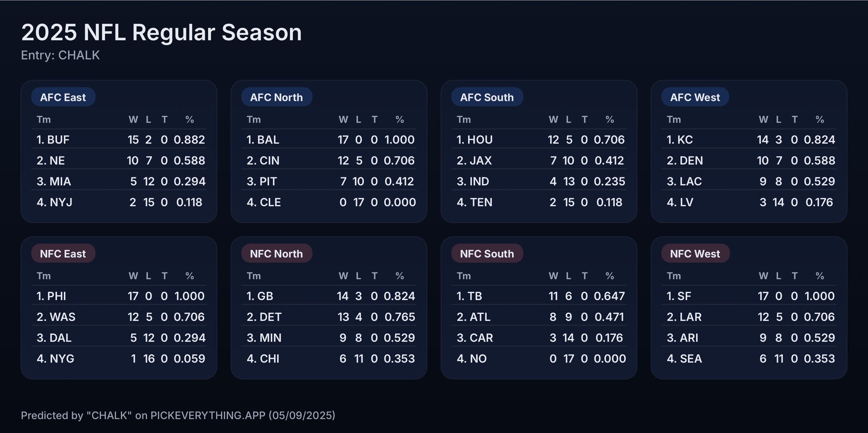Click the W column header in AFC East
This screenshot has width=868, height=433.
133,119
